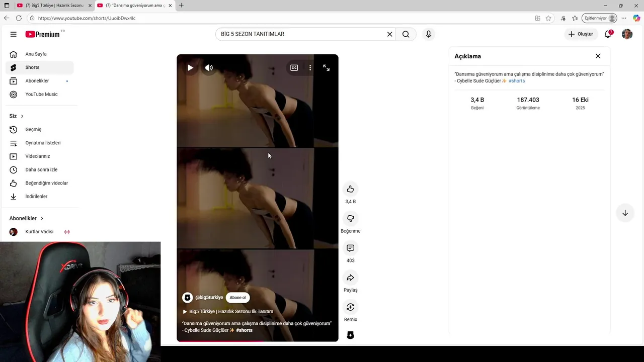Clear the search box text with X

389,34
